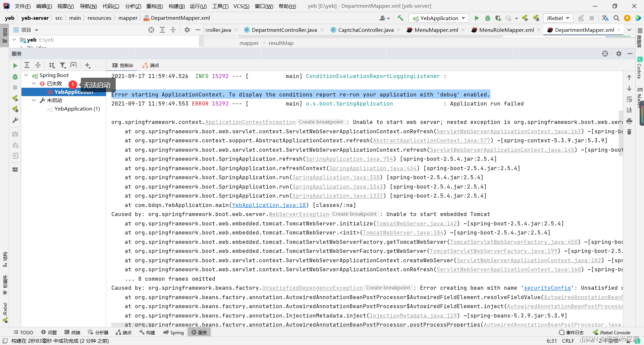Open the 重构(R) menu
This screenshot has height=345, width=644.
coord(155,6)
